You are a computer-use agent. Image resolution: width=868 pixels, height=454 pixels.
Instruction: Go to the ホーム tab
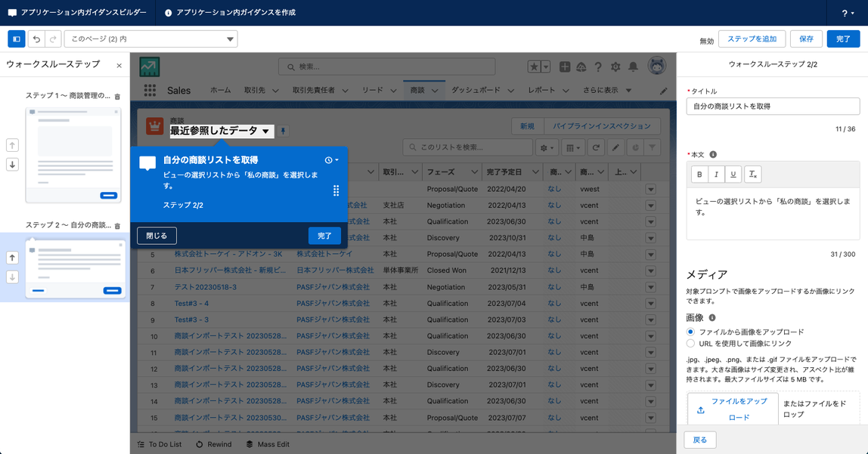click(220, 90)
